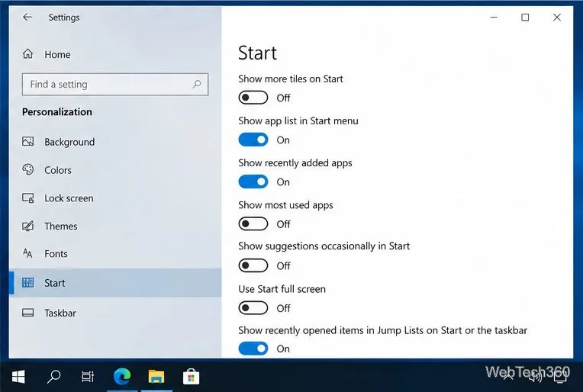Open File Explorer from the taskbar

[x=156, y=377]
